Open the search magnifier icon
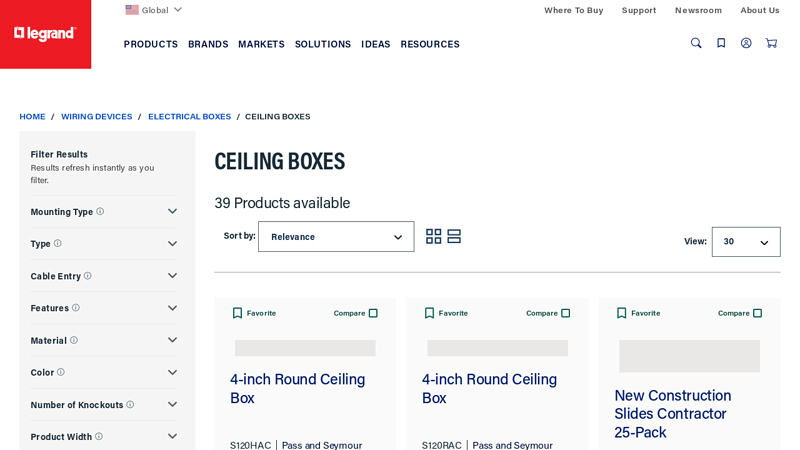 click(x=696, y=43)
